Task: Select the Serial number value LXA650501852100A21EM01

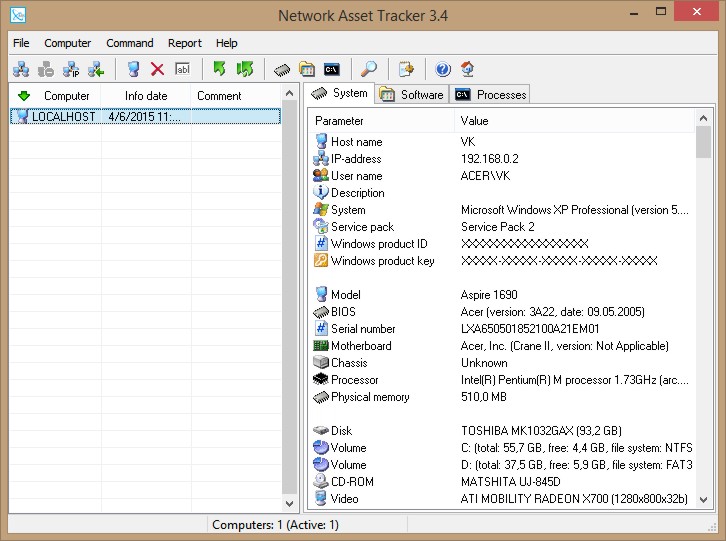Action: (x=530, y=329)
